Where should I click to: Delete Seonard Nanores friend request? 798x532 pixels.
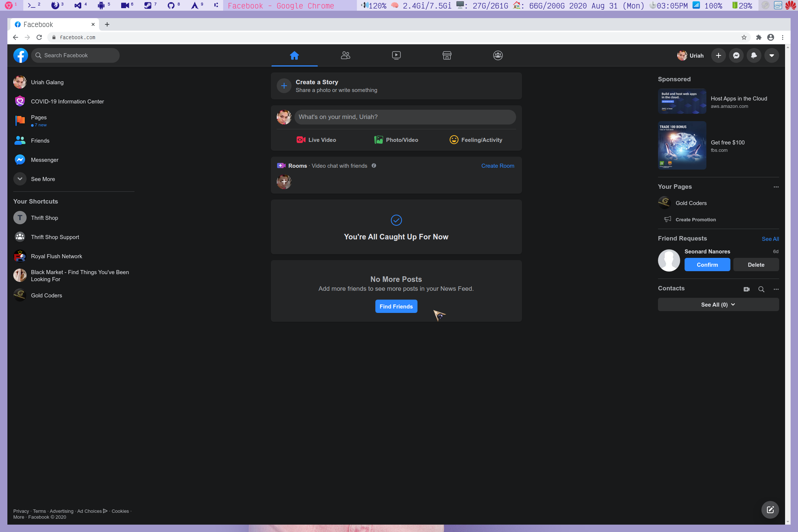[756, 265]
